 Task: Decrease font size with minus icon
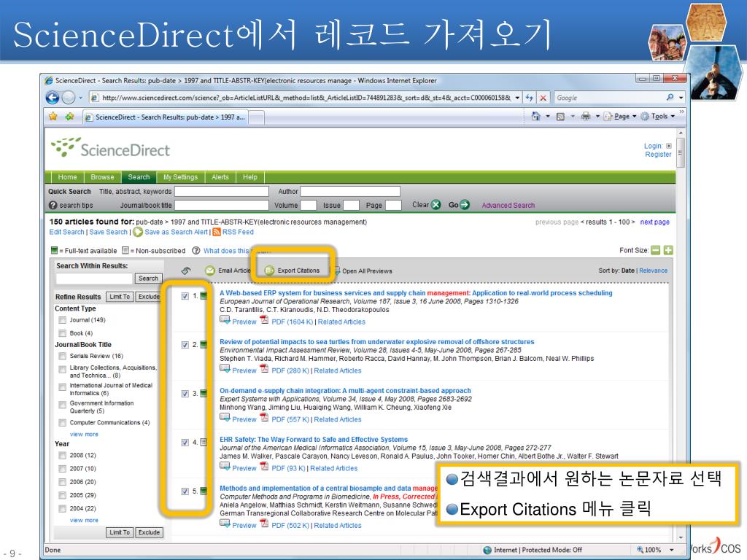[x=656, y=250]
